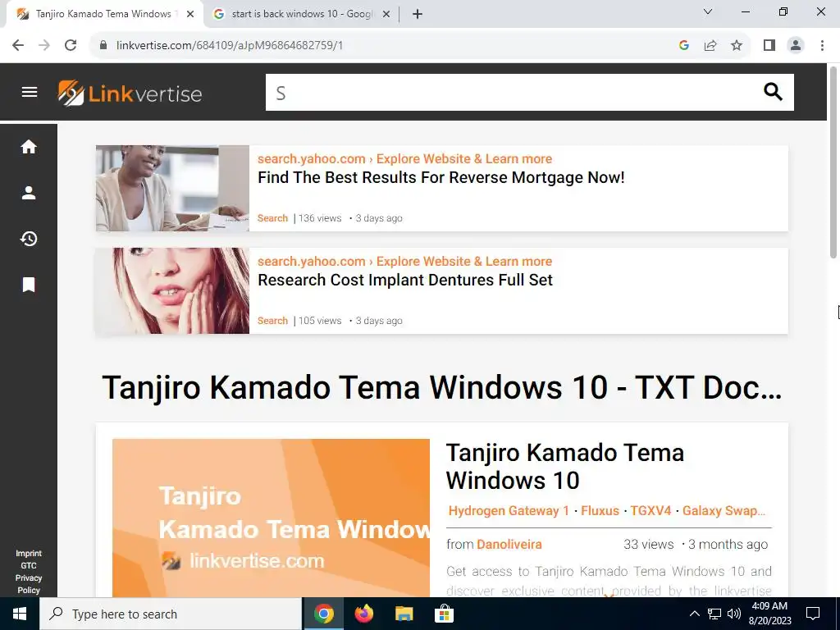This screenshot has height=630, width=840.
Task: Open author Danoliveira's profile
Action: click(x=509, y=545)
